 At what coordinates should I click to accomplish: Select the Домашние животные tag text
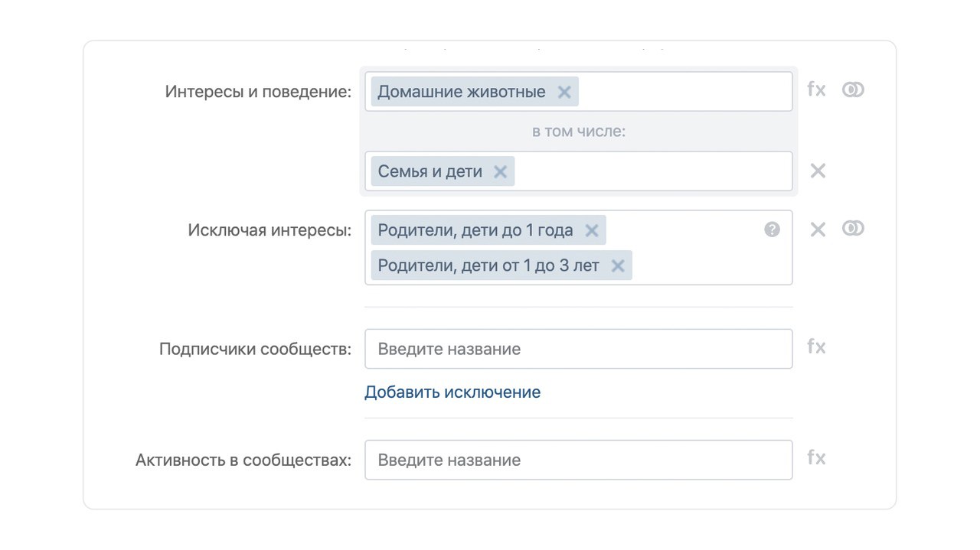[x=462, y=92]
